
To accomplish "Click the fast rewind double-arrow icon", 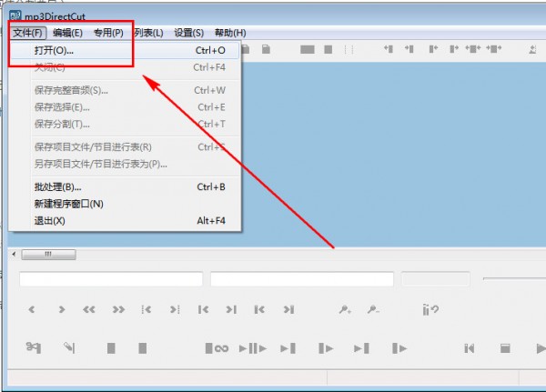I will [x=89, y=309].
